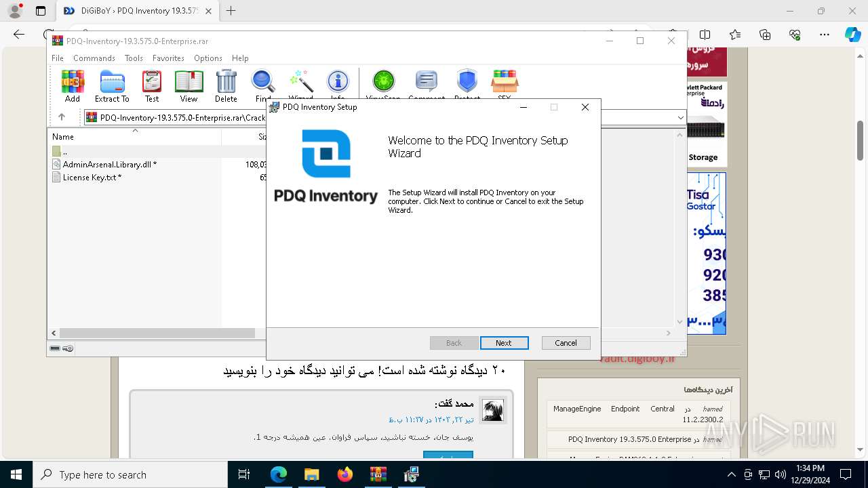The height and width of the screenshot is (488, 868).
Task: Click the WinRAR horizontal scrollbar
Action: 157,333
